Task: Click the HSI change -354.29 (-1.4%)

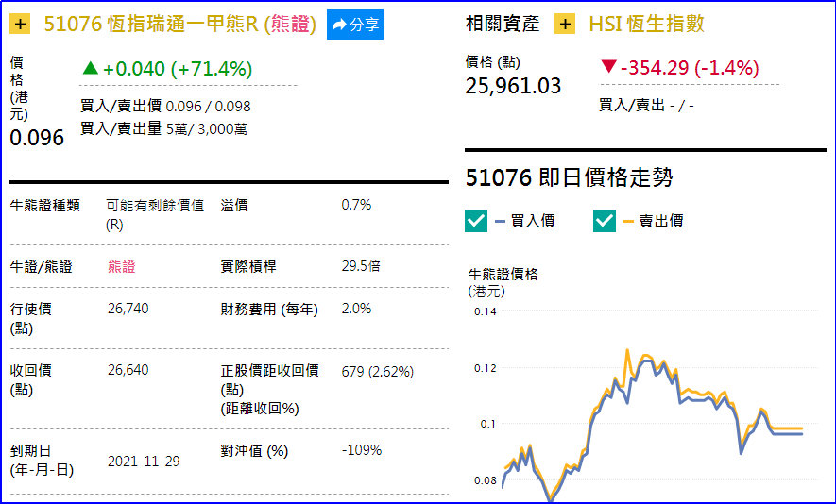Action: 679,68
